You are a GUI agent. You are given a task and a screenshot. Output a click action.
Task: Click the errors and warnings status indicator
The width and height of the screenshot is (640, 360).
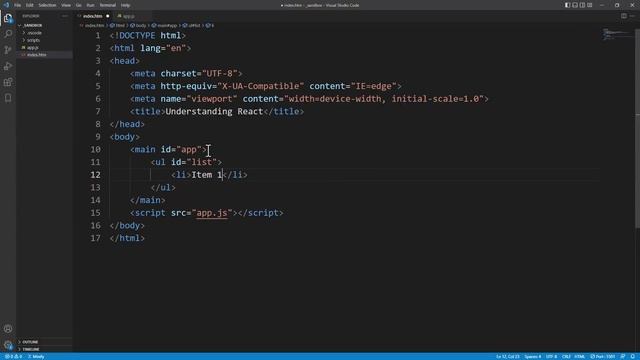click(x=13, y=357)
